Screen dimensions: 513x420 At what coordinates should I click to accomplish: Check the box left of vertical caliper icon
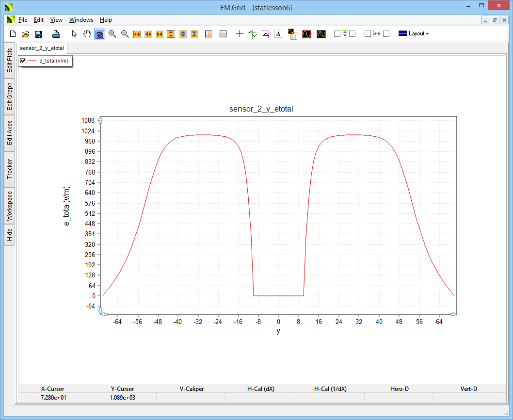337,34
